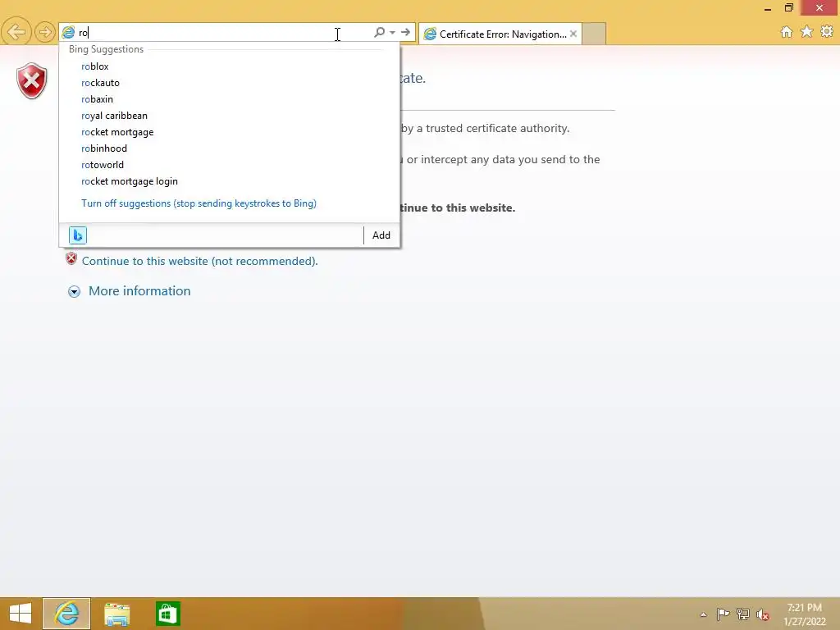Click the red shield icon beside Continue link
Screen dimensions: 840x630
click(71, 259)
